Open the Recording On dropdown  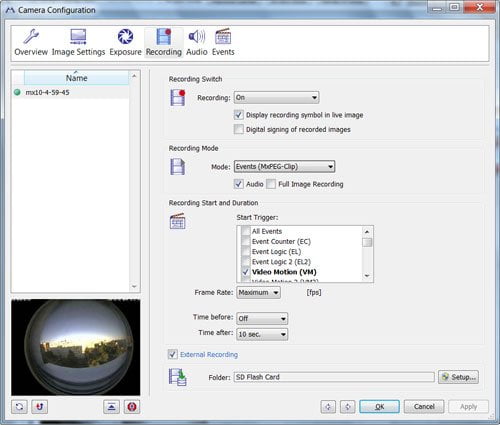point(276,98)
